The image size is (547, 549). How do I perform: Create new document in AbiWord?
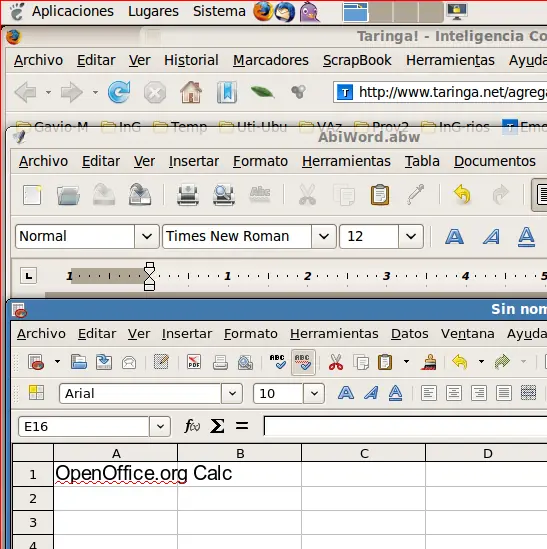click(32, 195)
